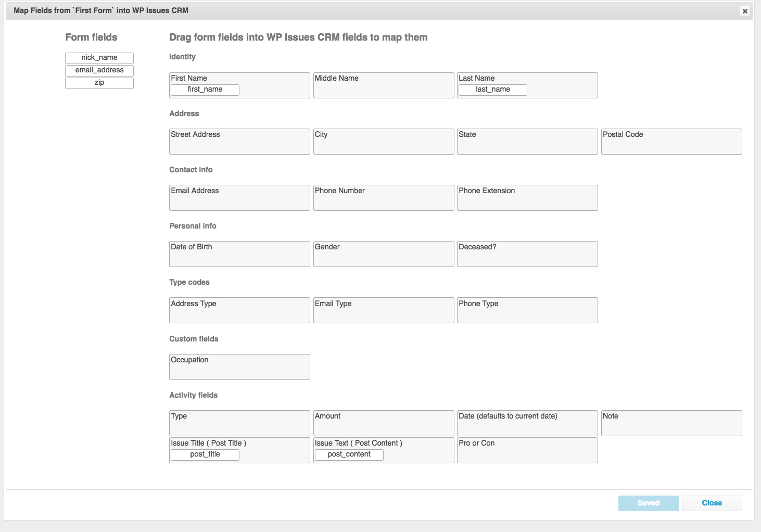
Task: Click the Custom fields section heading
Action: (x=194, y=339)
